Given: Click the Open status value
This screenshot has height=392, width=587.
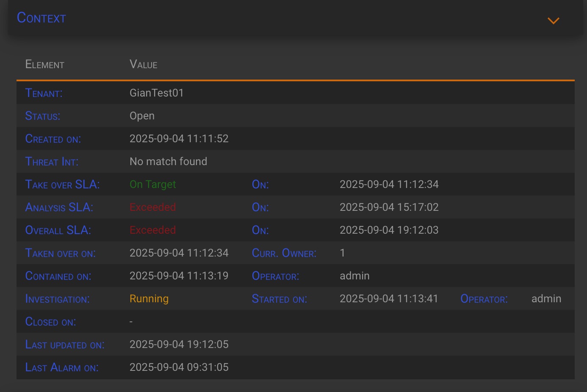Looking at the screenshot, I should click(x=142, y=116).
